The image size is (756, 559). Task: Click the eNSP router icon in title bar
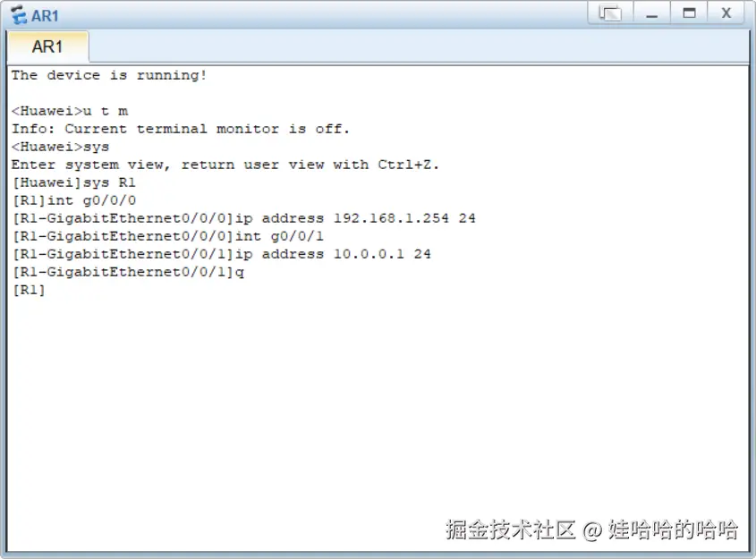coord(18,15)
